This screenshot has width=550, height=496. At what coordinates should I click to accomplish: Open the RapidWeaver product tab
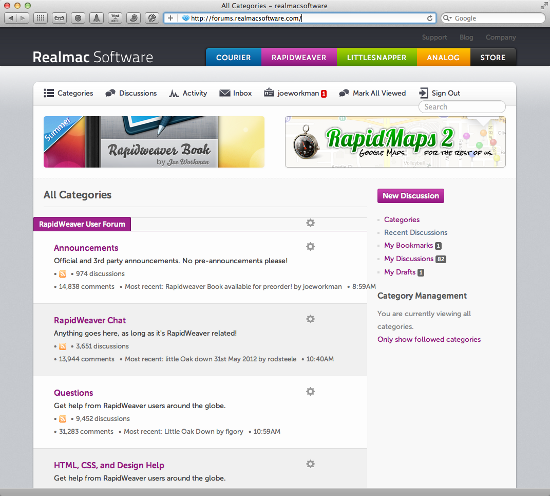tap(299, 57)
